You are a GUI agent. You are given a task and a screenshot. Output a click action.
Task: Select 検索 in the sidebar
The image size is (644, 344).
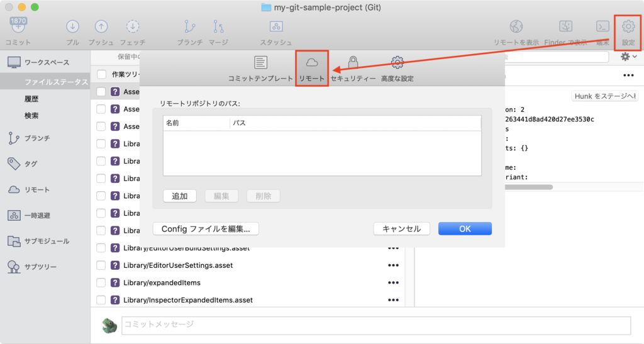[x=31, y=116]
